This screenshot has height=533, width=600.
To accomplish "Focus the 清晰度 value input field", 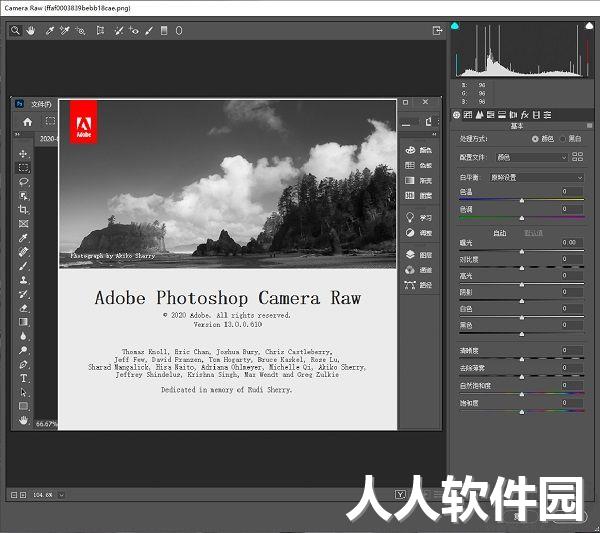I will [x=572, y=350].
